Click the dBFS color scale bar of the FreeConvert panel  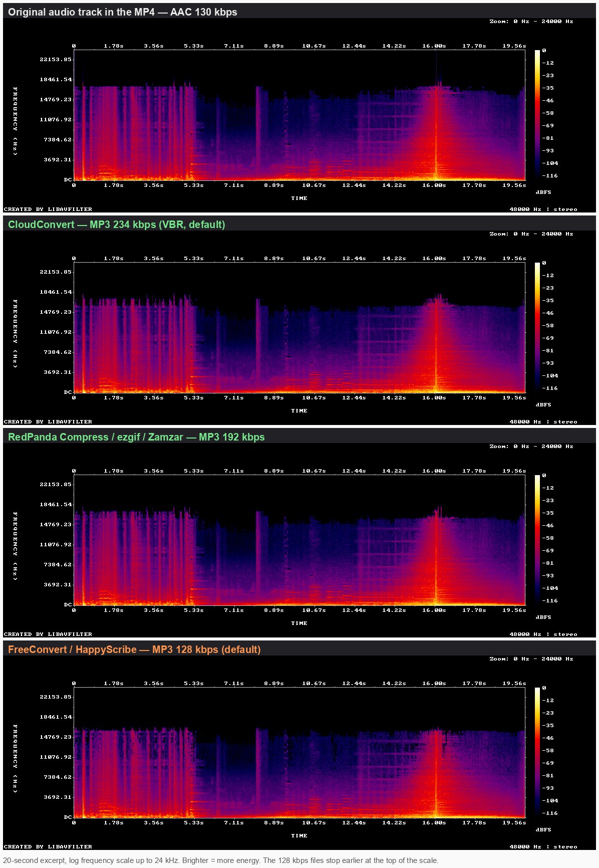click(x=537, y=752)
